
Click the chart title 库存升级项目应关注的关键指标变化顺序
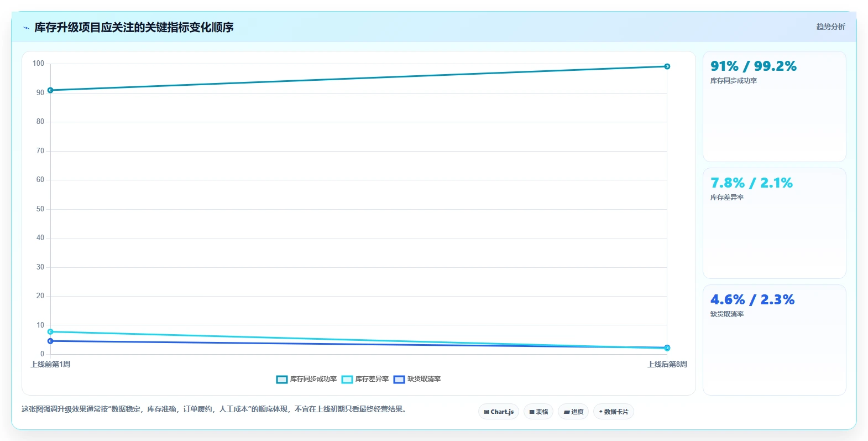[x=134, y=28]
